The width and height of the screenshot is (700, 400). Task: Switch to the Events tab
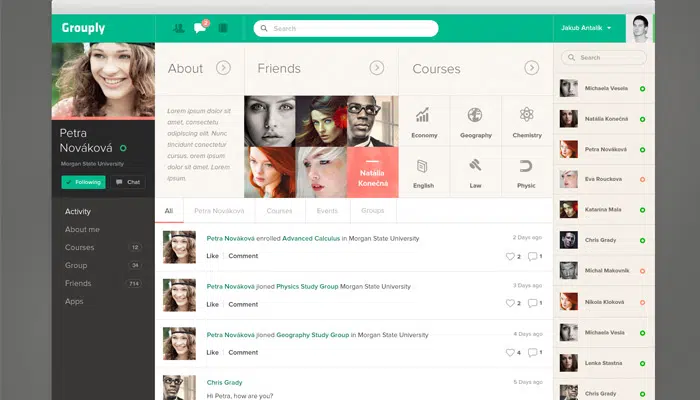tap(327, 211)
